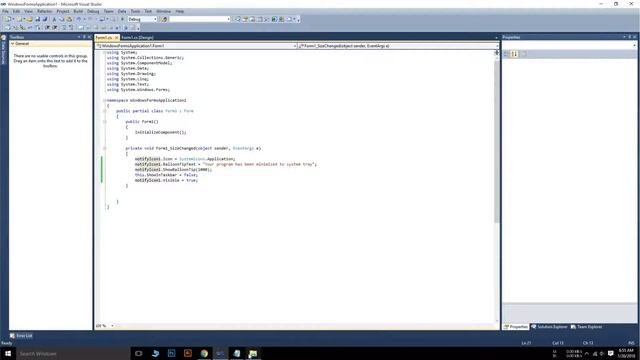Click the Start Debugging play icon

point(122,19)
